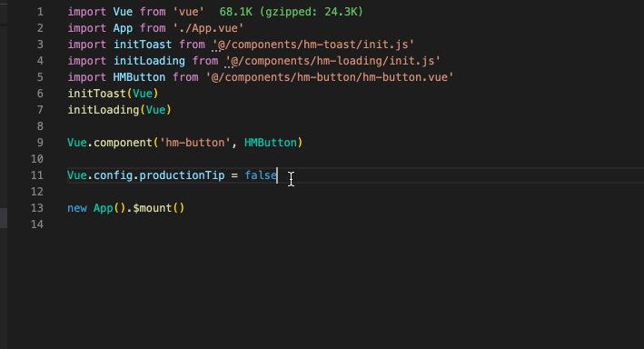Click the 'vue' import path string
The width and height of the screenshot is (644, 349).
189,12
